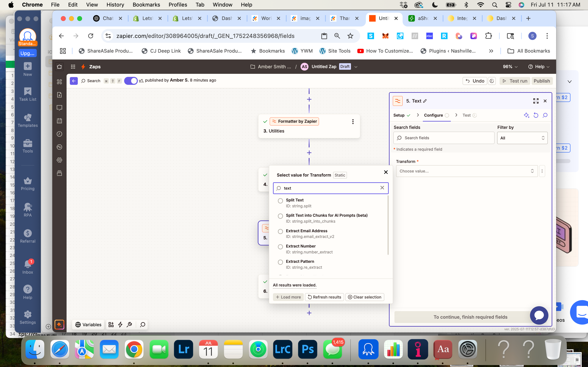Click the pencil to rename step 5
Screen dimensions: 588x367
tap(425, 101)
